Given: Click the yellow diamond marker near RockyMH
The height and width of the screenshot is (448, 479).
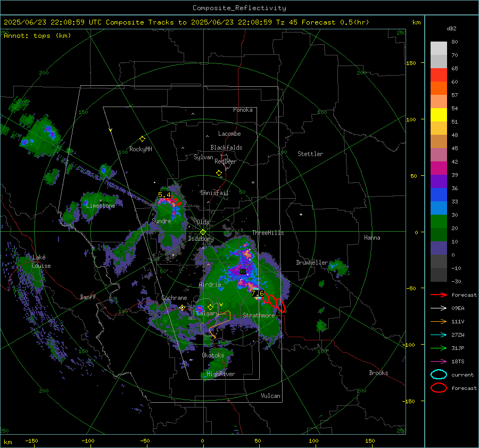Looking at the screenshot, I should (x=142, y=139).
